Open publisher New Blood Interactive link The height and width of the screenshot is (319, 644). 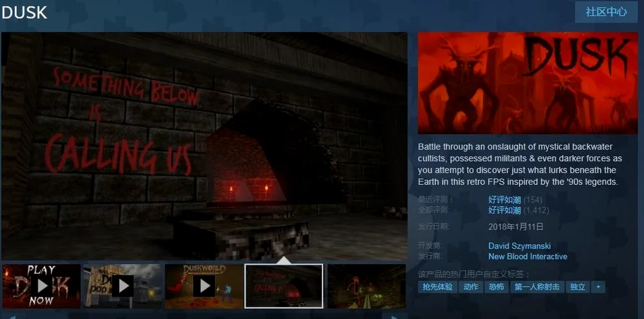tap(528, 256)
